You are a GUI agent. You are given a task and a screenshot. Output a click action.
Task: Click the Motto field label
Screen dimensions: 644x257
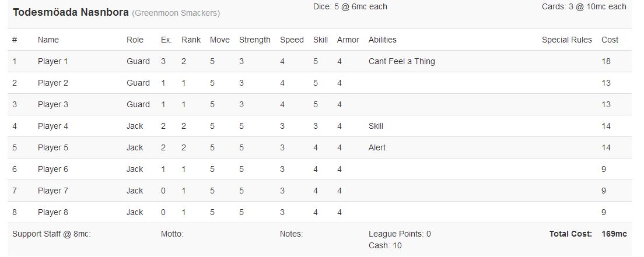pos(172,234)
